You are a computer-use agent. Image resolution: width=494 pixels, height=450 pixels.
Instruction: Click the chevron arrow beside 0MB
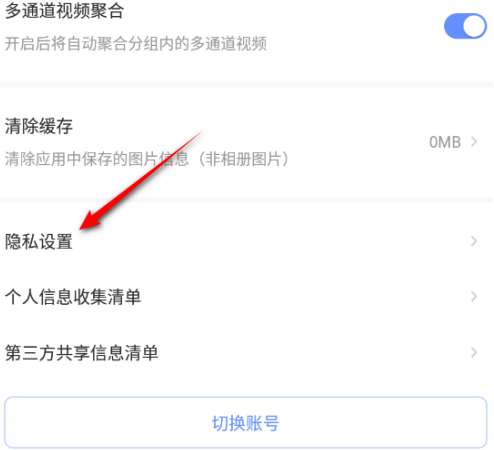pos(474,142)
